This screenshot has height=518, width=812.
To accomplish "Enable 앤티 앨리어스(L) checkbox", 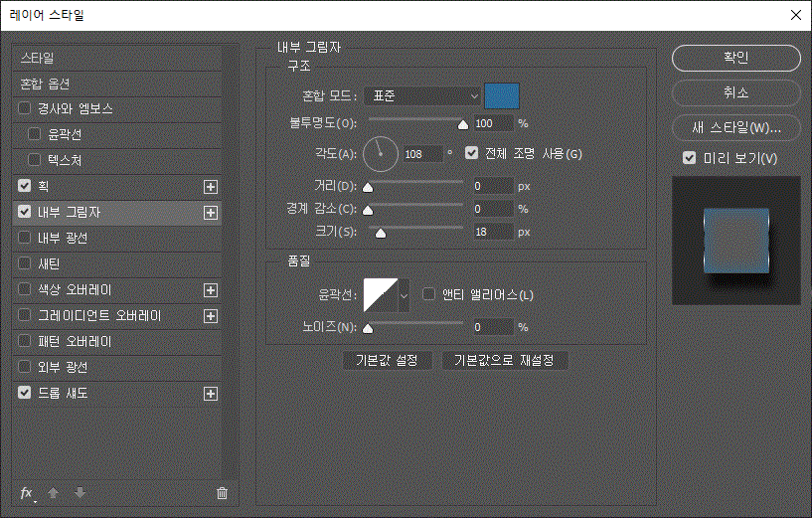I will pos(428,294).
